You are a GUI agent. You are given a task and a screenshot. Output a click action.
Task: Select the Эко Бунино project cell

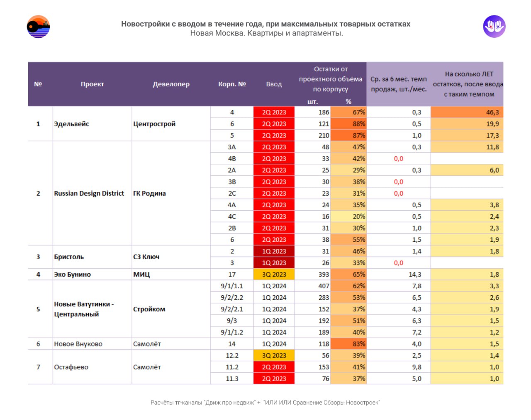point(92,274)
